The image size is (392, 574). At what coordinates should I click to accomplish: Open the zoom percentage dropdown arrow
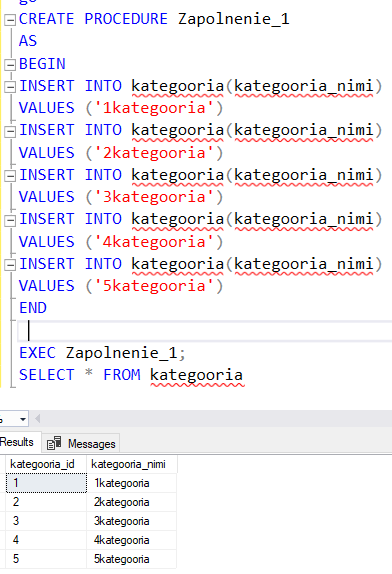tap(23, 419)
